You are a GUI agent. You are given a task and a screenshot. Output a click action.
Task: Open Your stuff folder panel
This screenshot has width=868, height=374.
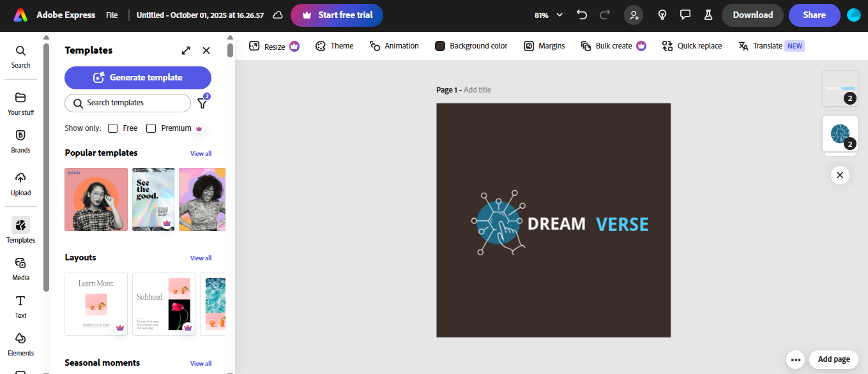click(x=20, y=104)
